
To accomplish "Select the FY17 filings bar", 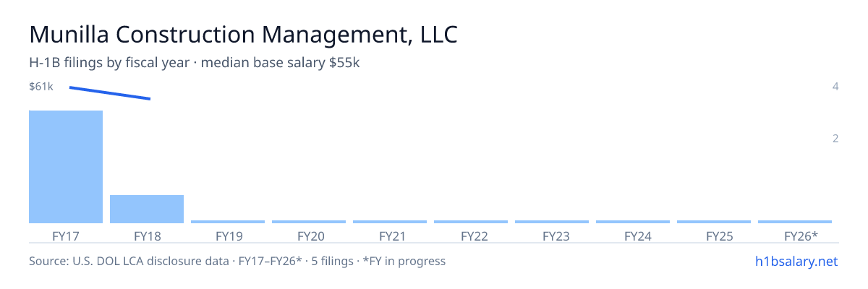I will (x=66, y=167).
